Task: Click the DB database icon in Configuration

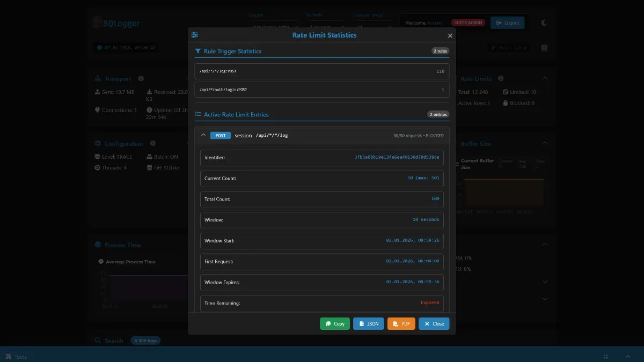Action: click(x=150, y=167)
